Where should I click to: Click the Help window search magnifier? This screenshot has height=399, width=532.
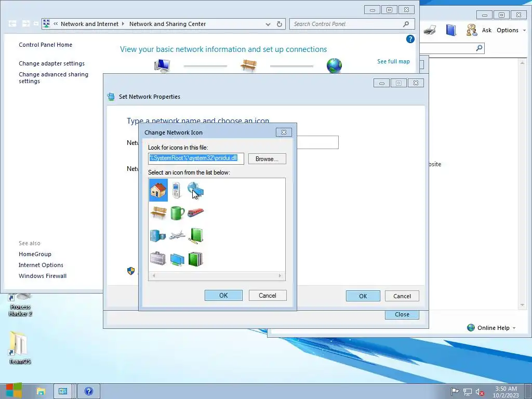click(x=479, y=48)
